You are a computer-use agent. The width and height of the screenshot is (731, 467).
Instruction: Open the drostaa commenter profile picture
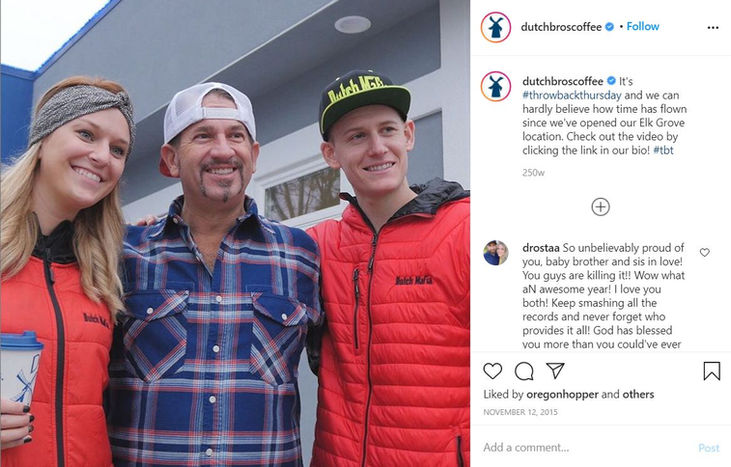(496, 253)
